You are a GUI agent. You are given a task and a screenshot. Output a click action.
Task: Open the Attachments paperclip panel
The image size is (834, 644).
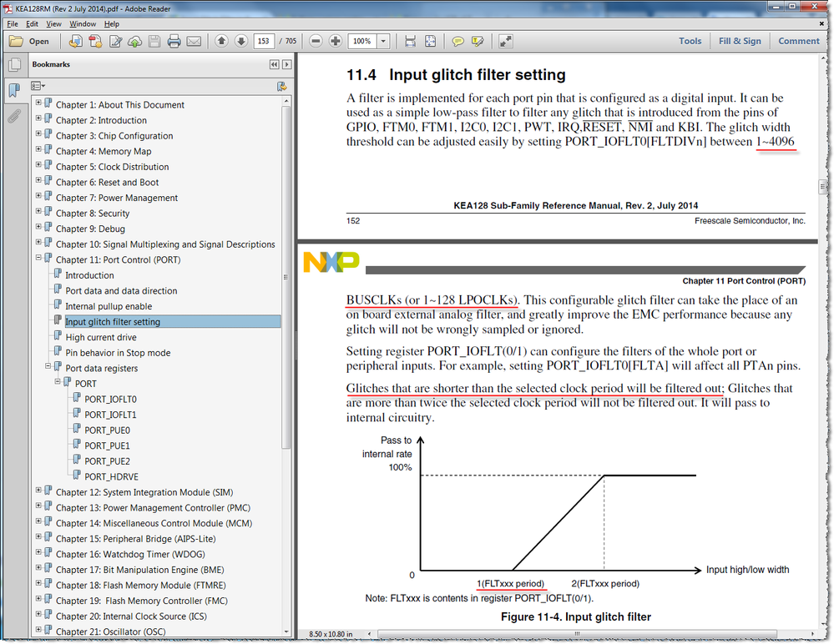coord(14,116)
